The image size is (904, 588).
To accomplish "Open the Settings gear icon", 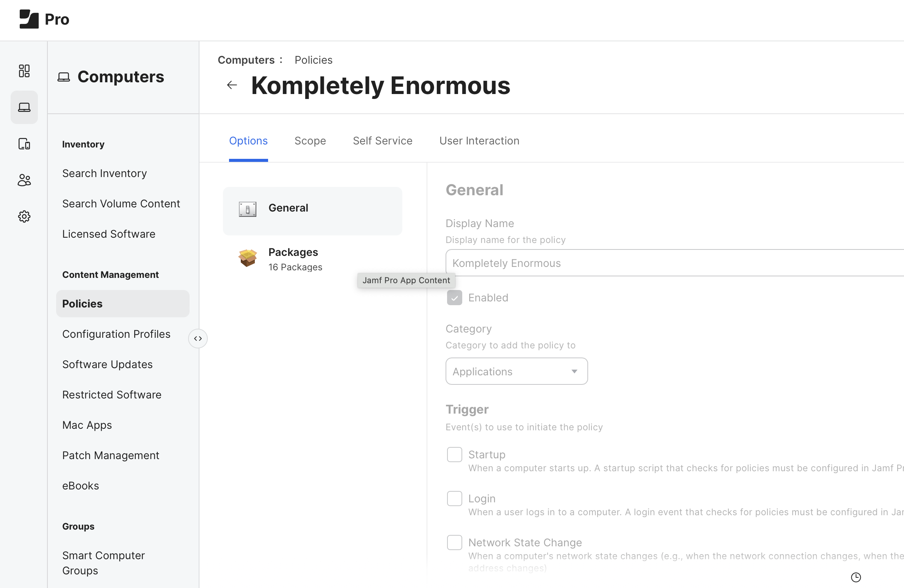I will click(x=24, y=216).
